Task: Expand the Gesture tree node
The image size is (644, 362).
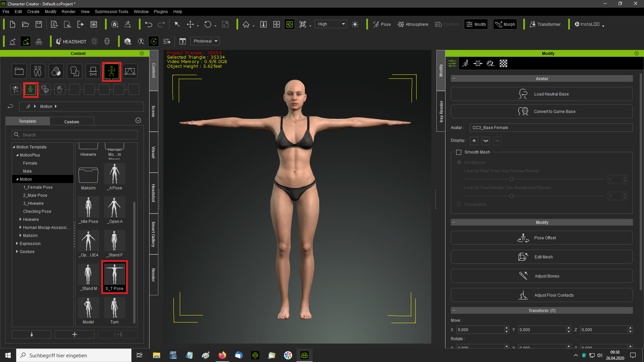Action: pos(17,252)
